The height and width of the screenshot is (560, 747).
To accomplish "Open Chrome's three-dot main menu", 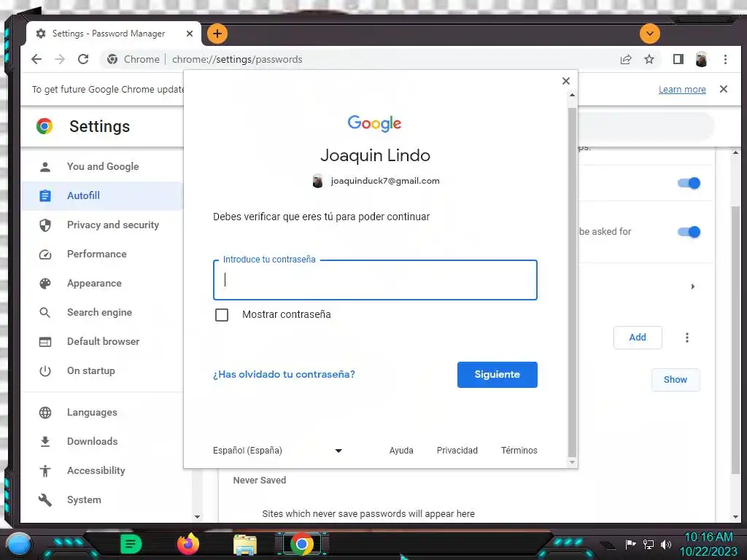I will 725,60.
